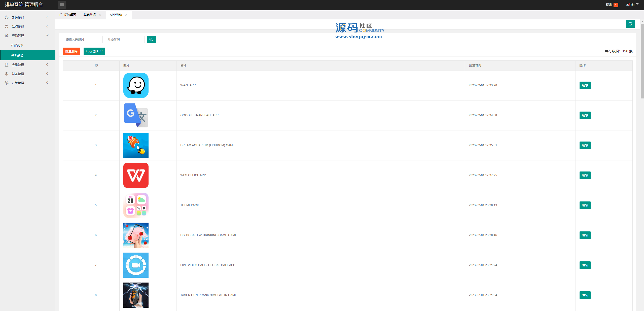Open the admin user dropdown
644x311 pixels.
point(632,5)
